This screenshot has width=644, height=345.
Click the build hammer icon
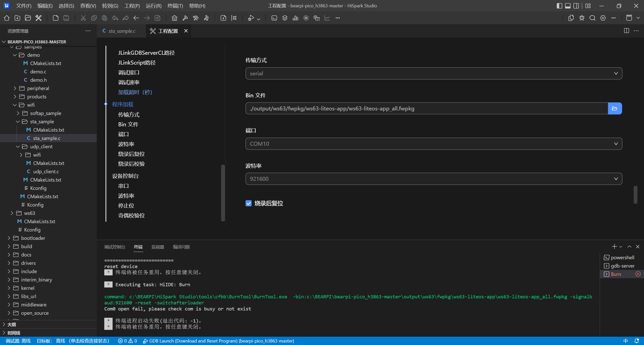185,18
